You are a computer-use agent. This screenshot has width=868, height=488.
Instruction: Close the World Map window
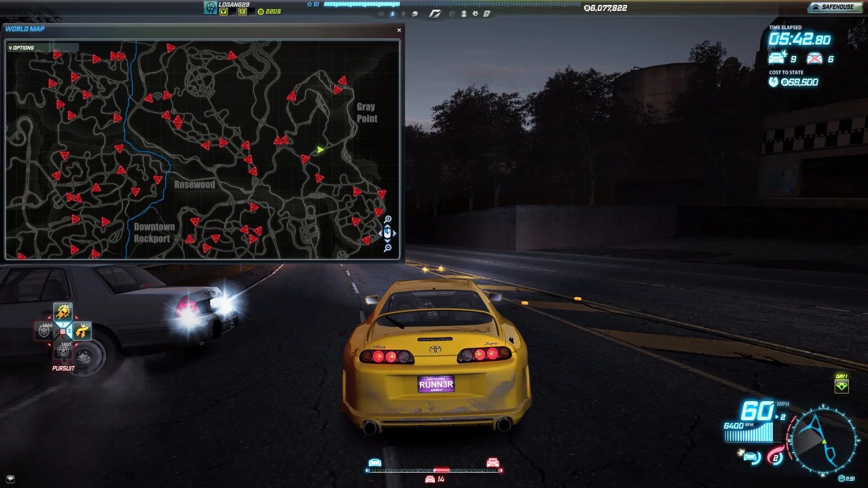pos(399,30)
